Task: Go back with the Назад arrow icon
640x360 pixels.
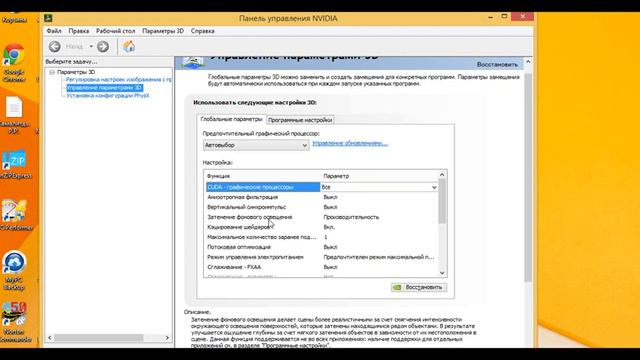Action: 55,47
